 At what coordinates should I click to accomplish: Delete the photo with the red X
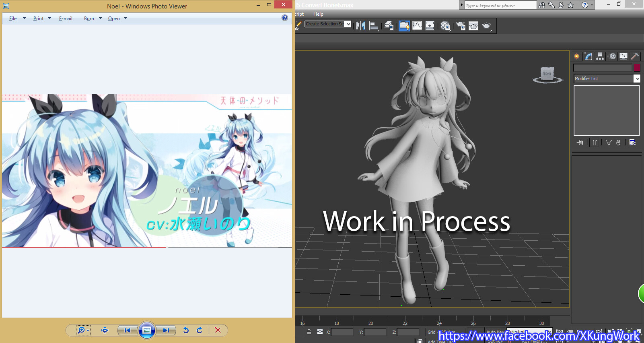(x=218, y=331)
